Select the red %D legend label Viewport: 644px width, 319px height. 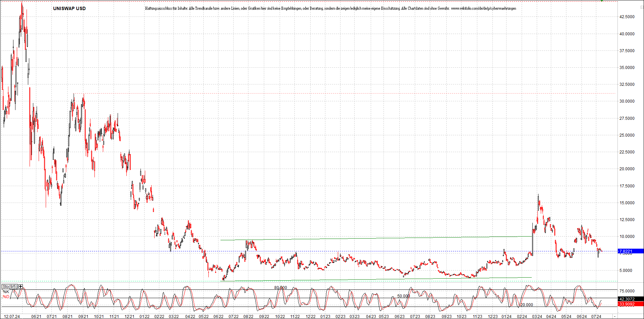coord(6,297)
